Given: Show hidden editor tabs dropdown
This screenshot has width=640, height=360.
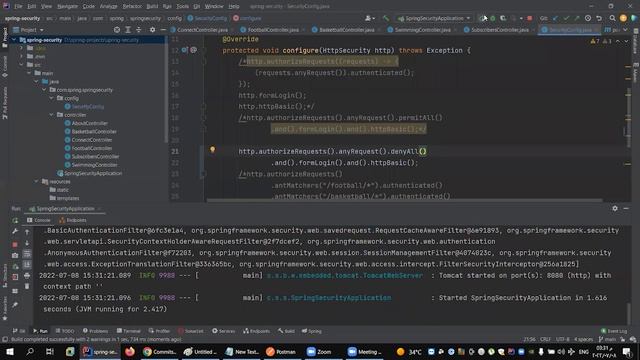Looking at the screenshot, I should (625, 30).
